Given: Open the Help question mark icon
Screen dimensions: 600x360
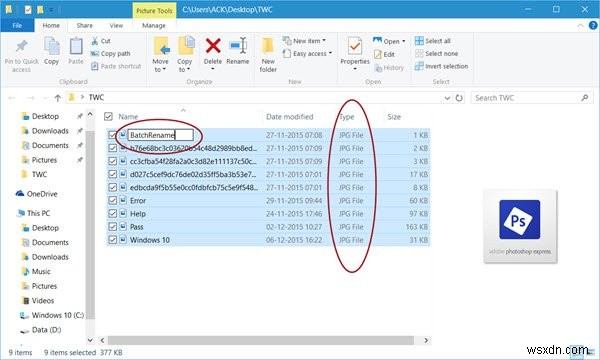Looking at the screenshot, I should click(x=593, y=26).
